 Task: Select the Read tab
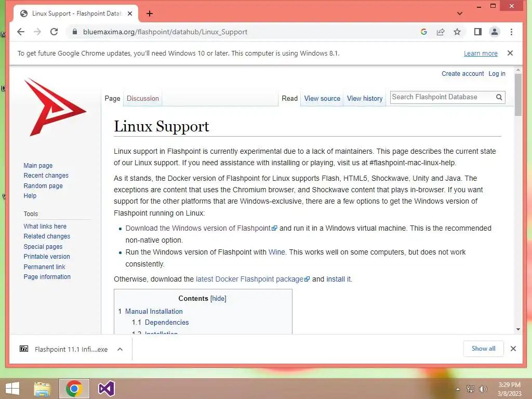289,98
